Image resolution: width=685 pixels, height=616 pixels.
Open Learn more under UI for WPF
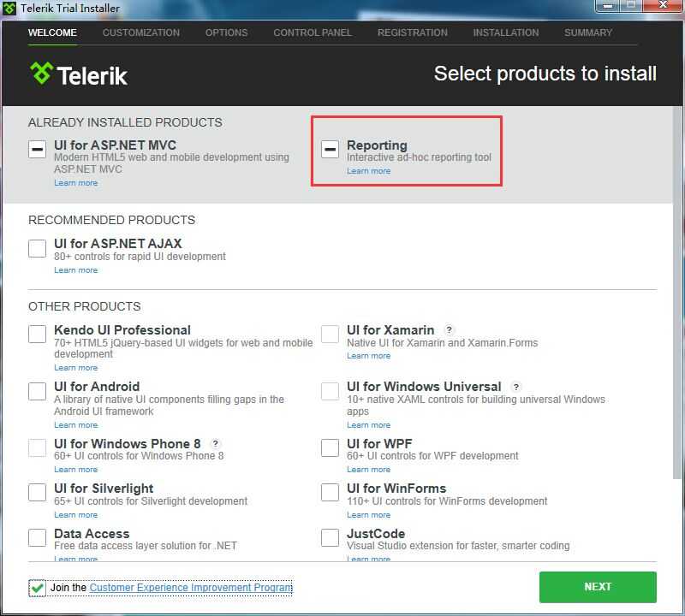[369, 470]
